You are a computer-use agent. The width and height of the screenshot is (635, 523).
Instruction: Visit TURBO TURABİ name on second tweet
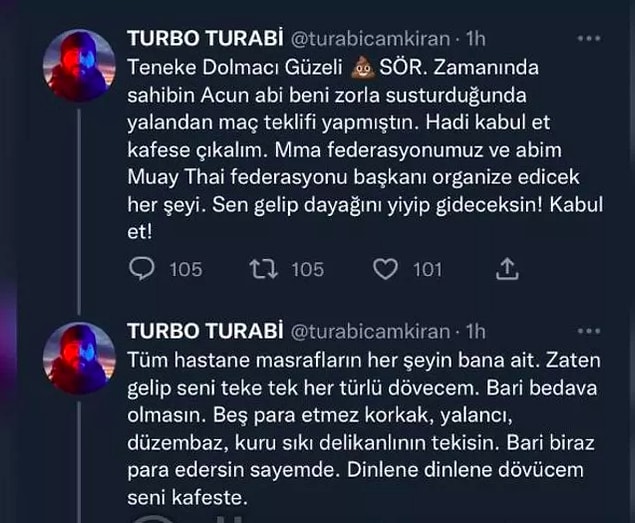click(x=205, y=331)
